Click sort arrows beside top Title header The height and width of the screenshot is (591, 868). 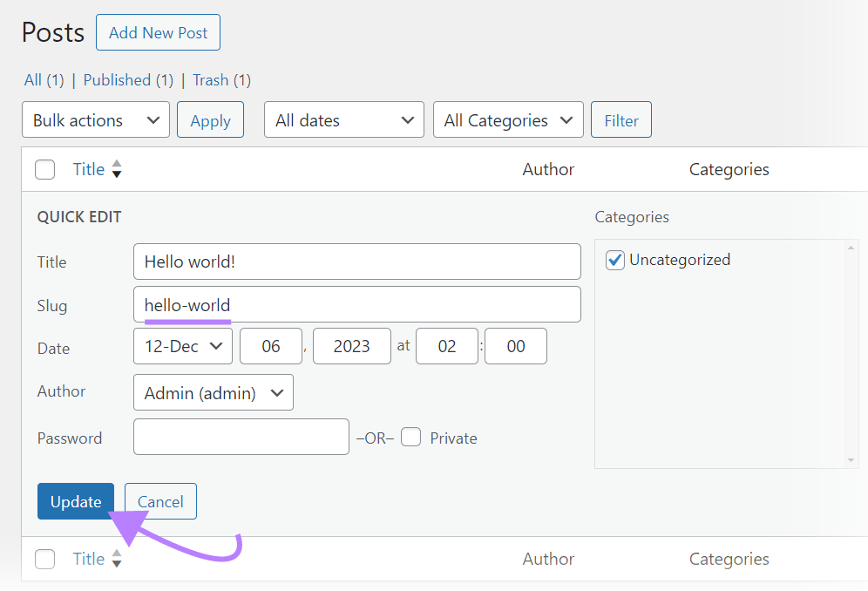(117, 169)
